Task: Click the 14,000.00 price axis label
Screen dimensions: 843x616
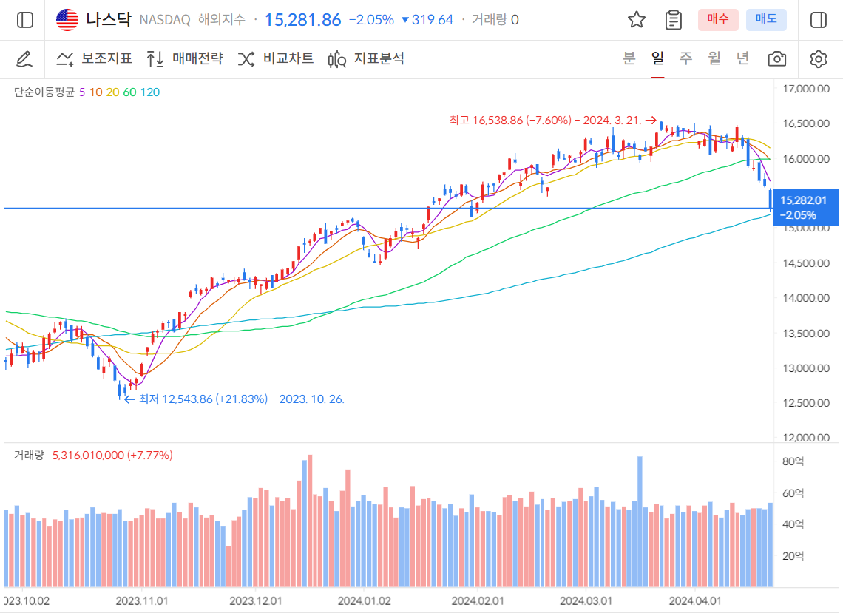Action: click(x=806, y=298)
